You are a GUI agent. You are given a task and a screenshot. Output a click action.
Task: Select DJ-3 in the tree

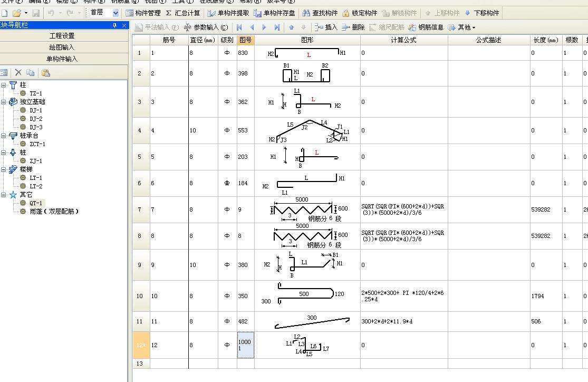36,127
